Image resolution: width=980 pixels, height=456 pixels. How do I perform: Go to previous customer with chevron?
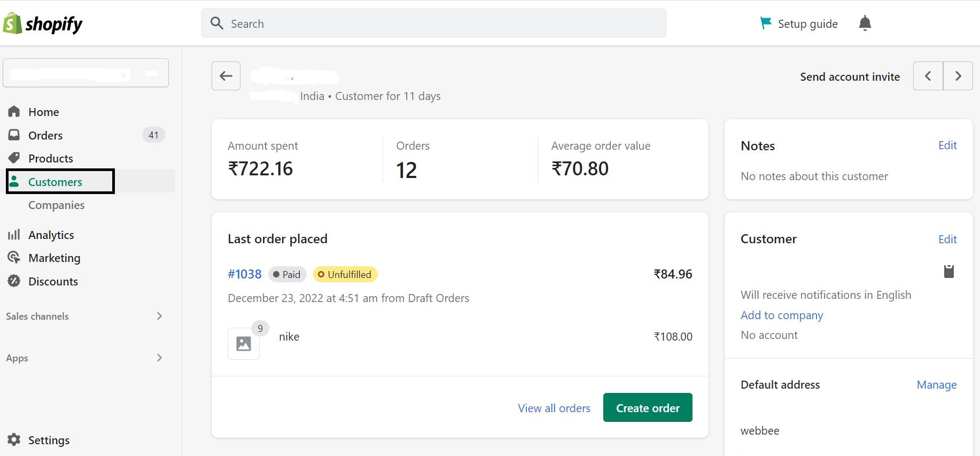[928, 76]
